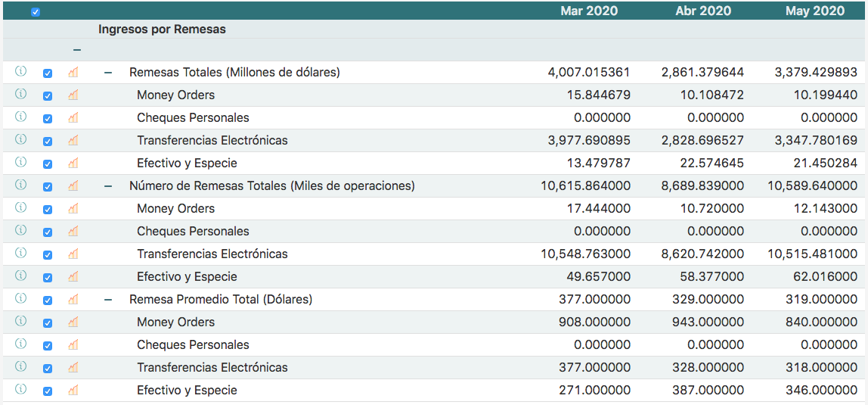This screenshot has width=868, height=405.
Task: Collapse the Remesa Promedio Total group
Action: coord(108,300)
